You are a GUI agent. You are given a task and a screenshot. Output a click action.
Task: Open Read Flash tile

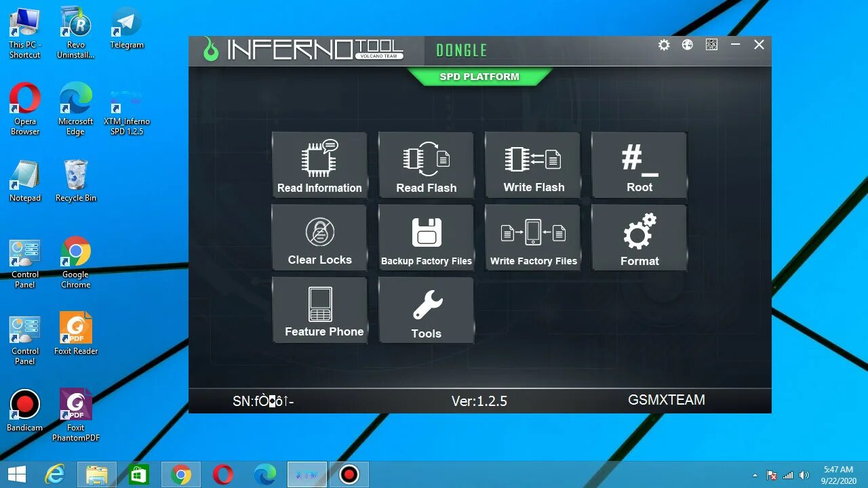click(426, 165)
